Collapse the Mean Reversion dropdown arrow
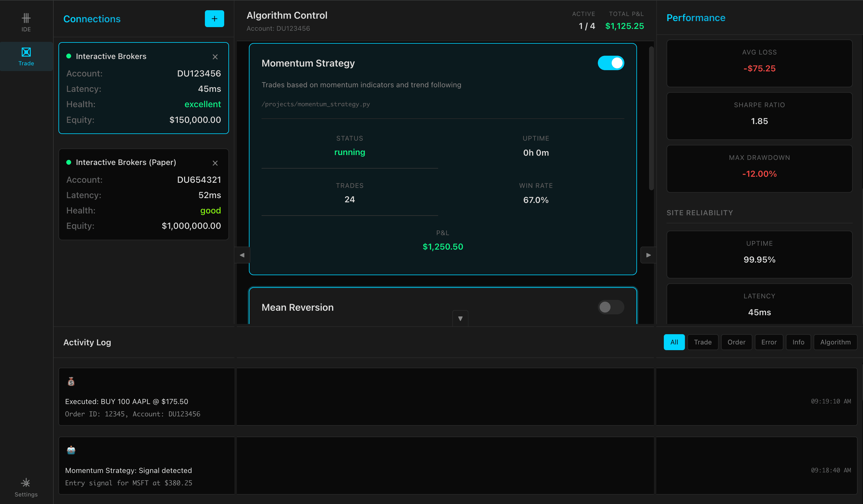The image size is (863, 504). [x=460, y=318]
